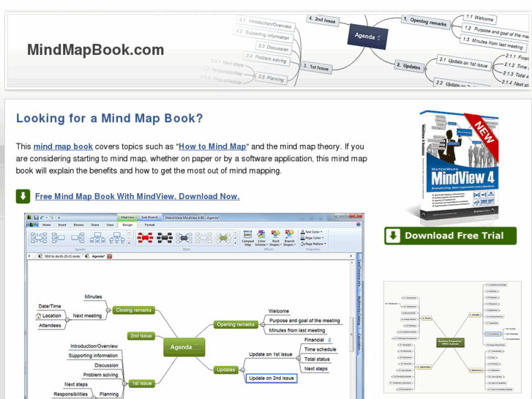Click the Redo arrow in quick access toolbar

pos(51,217)
